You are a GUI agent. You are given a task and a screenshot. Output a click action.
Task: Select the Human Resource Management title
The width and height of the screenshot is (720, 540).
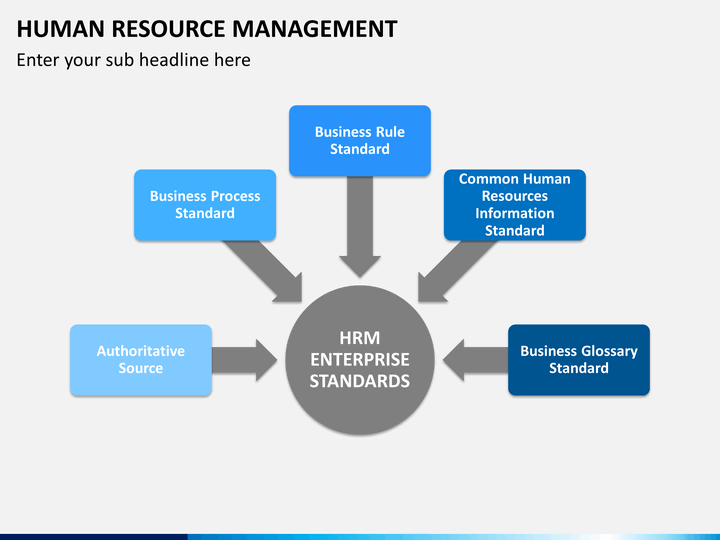(x=207, y=29)
